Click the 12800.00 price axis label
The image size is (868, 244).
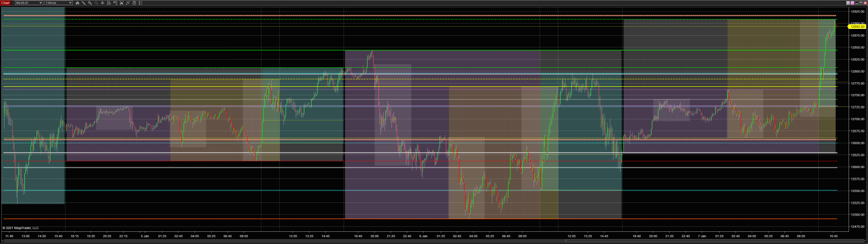(x=857, y=71)
